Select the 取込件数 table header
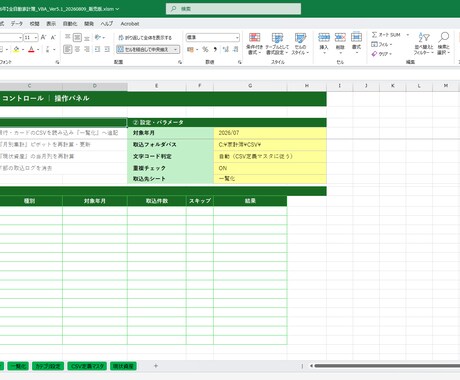This screenshot has width=460, height=380. tap(157, 201)
